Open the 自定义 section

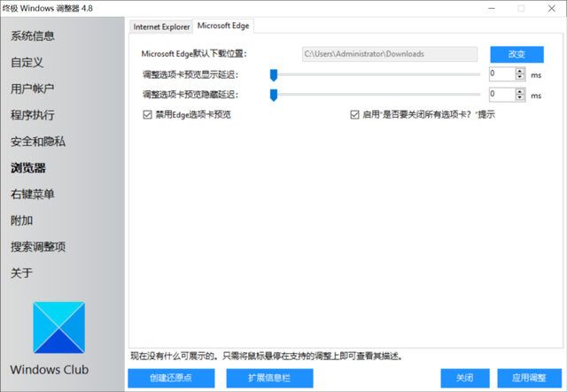pyautogui.click(x=27, y=63)
